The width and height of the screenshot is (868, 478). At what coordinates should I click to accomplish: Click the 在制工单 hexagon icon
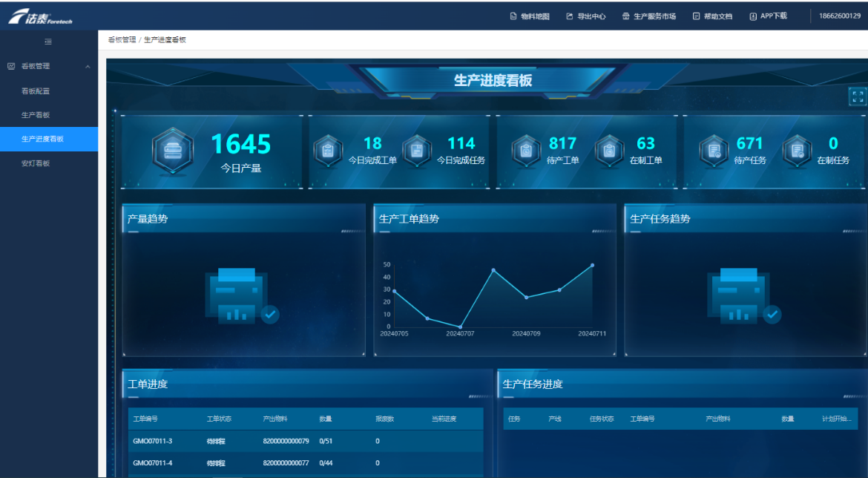[610, 150]
